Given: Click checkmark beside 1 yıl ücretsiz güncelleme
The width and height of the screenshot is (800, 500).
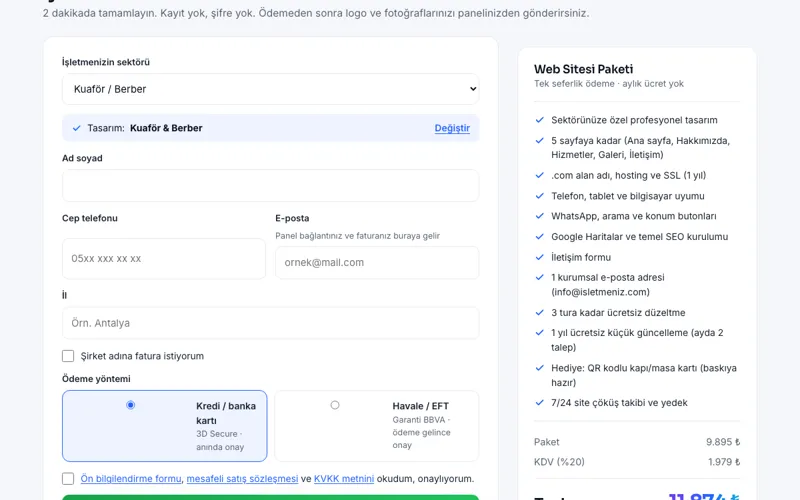Looking at the screenshot, I should (539, 333).
